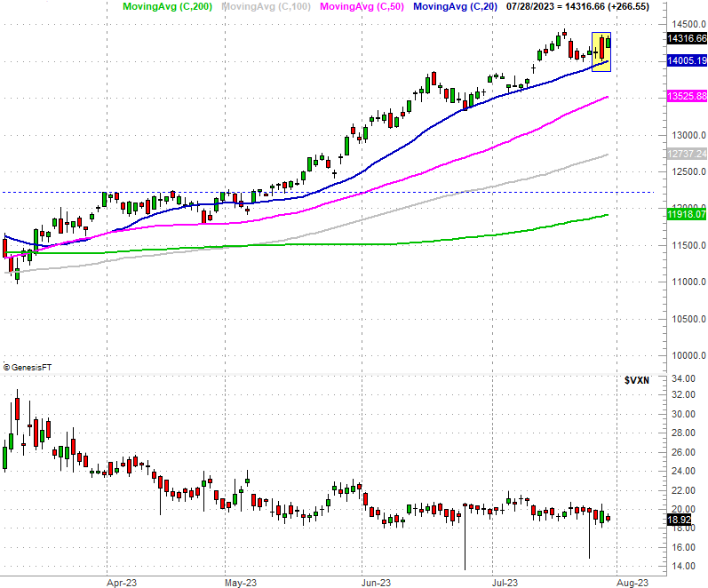Click the 18.92 VXN value tag
Image resolution: width=708 pixels, height=588 pixels.
tap(680, 520)
